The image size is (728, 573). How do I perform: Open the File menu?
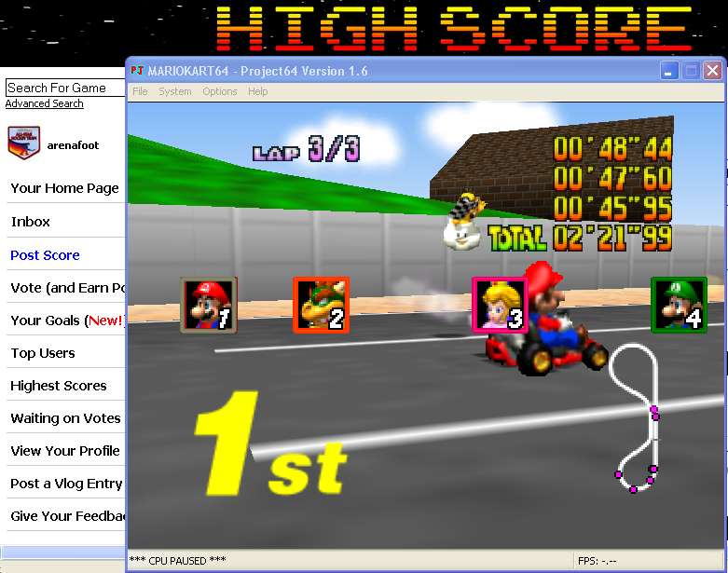click(x=140, y=91)
